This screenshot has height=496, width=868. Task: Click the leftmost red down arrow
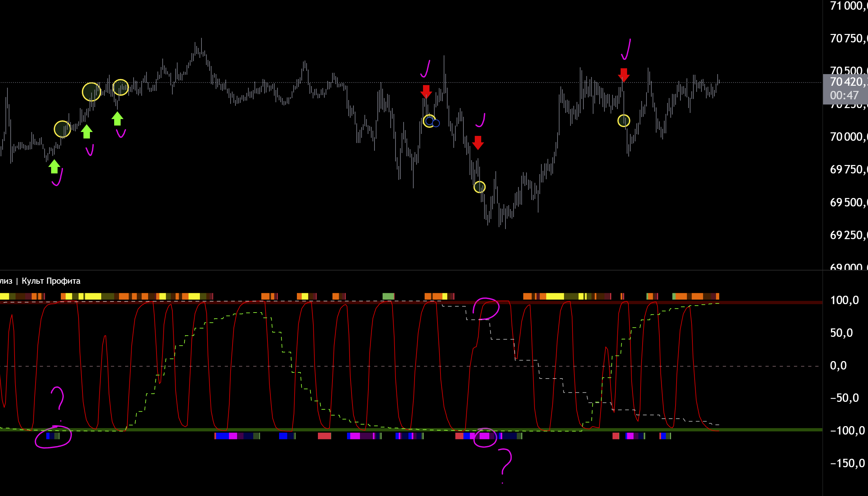426,92
